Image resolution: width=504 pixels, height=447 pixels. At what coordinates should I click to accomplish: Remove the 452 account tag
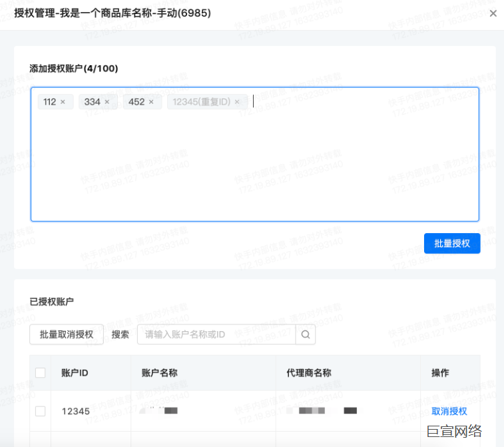click(151, 102)
